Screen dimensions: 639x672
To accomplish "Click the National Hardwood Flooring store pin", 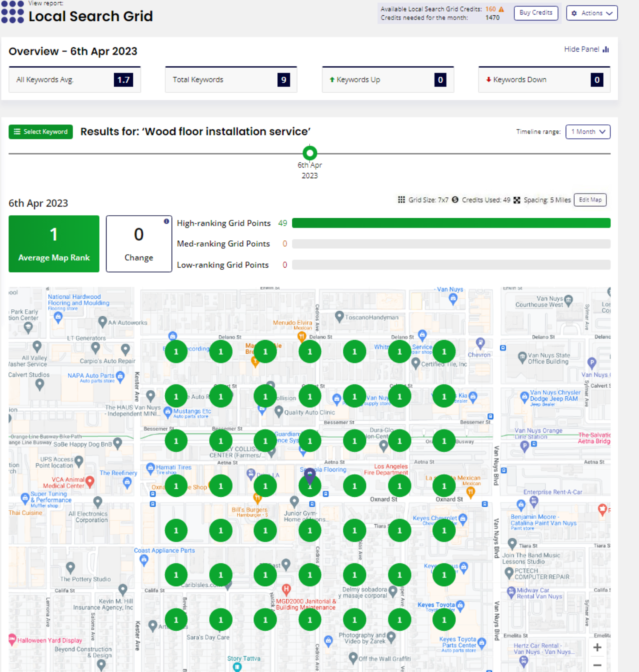I will pyautogui.click(x=58, y=317).
